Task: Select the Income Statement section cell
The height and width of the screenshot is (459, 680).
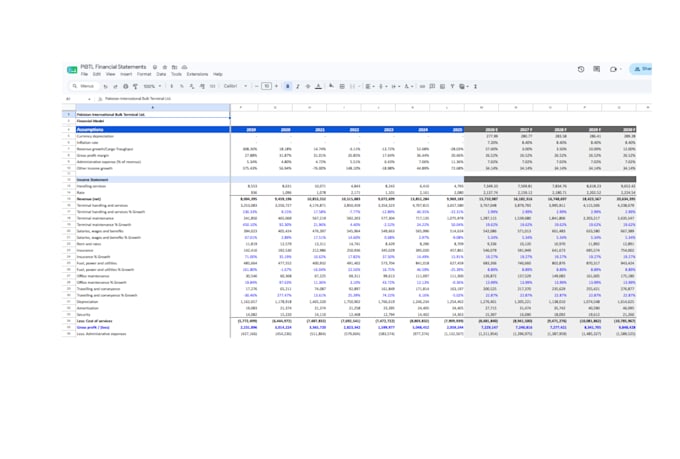Action: pos(153,179)
